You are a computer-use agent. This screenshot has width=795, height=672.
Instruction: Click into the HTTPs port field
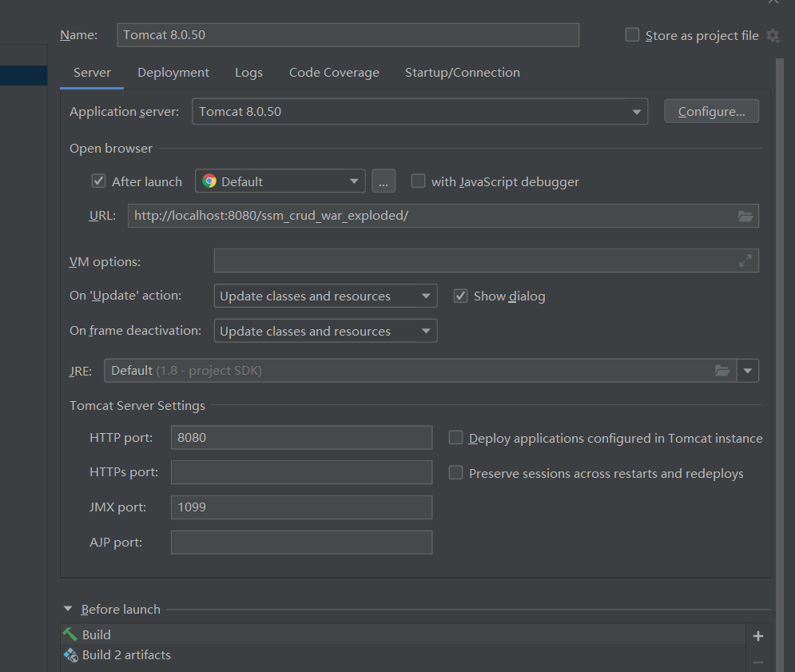click(x=302, y=472)
